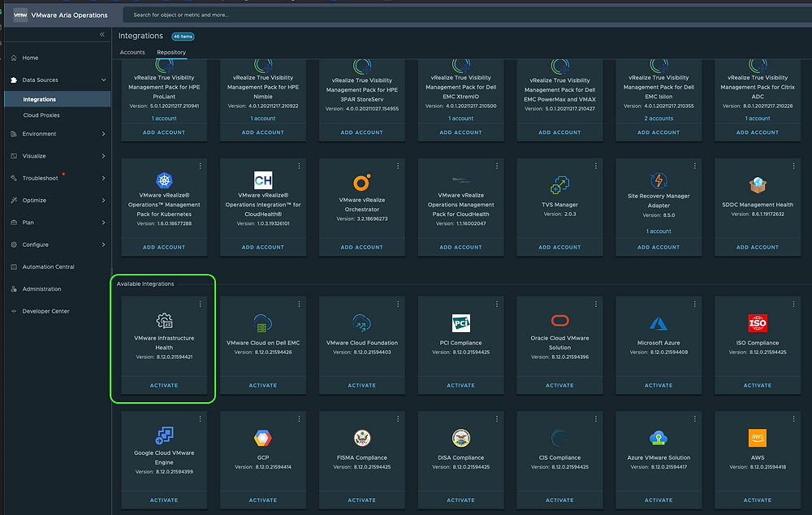Click the 46 items count badge
The height and width of the screenshot is (515, 812).
click(x=183, y=37)
